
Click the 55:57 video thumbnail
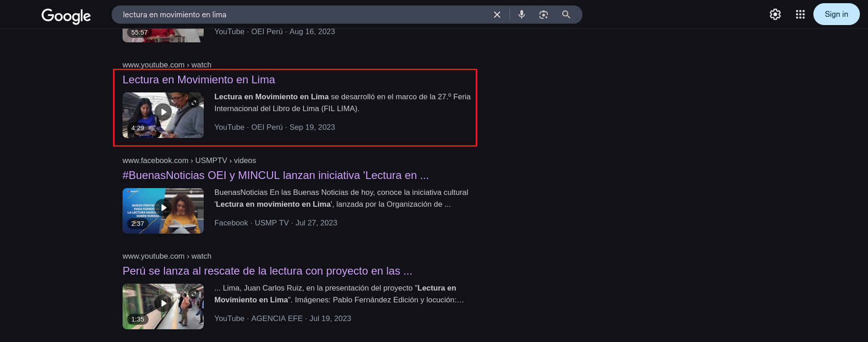163,35
